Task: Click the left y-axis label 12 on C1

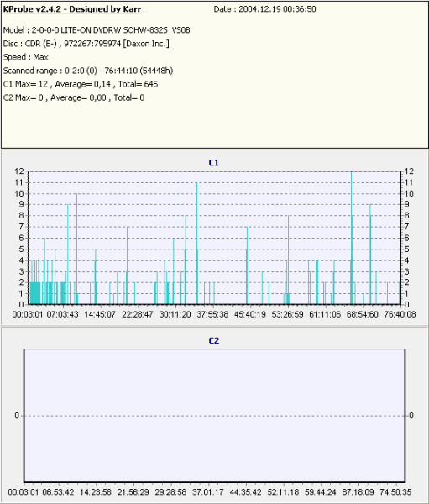Action: click(x=19, y=171)
